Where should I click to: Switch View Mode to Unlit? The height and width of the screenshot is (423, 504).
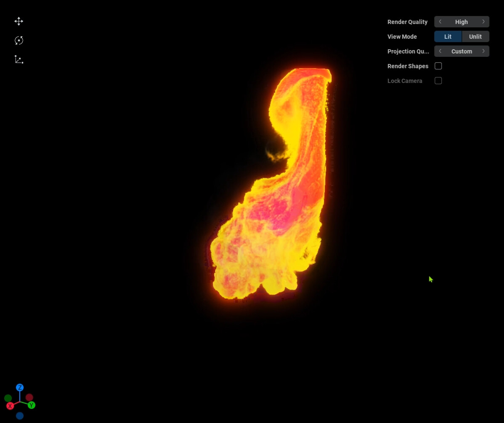point(475,37)
